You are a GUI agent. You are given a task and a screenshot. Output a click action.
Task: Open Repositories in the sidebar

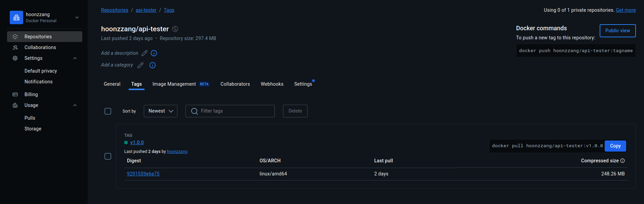[45, 37]
